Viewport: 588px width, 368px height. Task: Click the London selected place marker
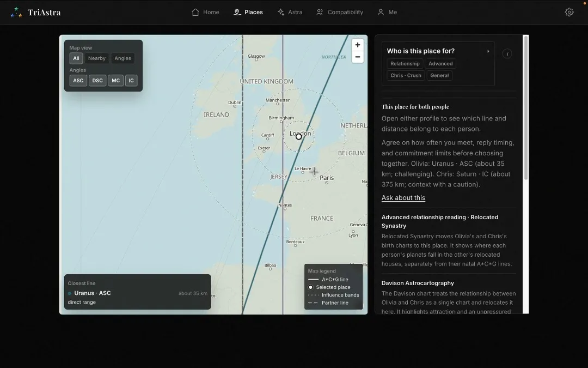(298, 137)
